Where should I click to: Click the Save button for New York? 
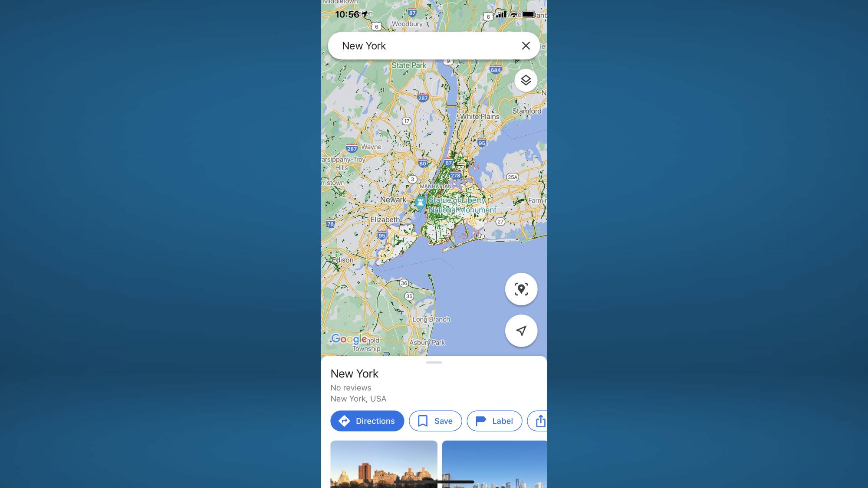pyautogui.click(x=436, y=421)
